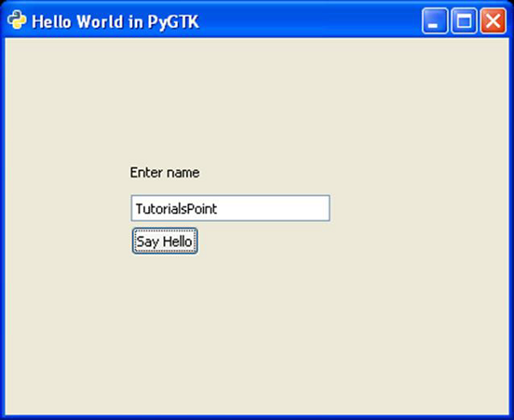Screen dimensions: 514x420
Task: Click the "Hello World in PyGTK" title text
Action: [x=115, y=21]
